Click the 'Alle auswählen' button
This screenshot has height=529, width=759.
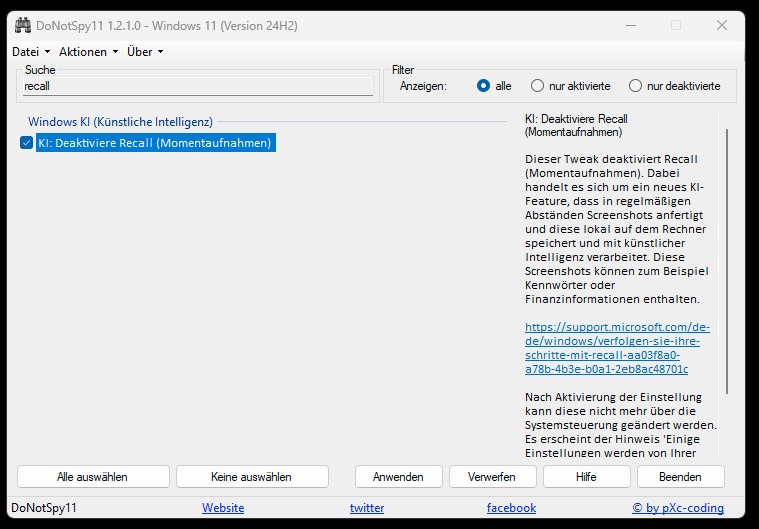point(93,477)
